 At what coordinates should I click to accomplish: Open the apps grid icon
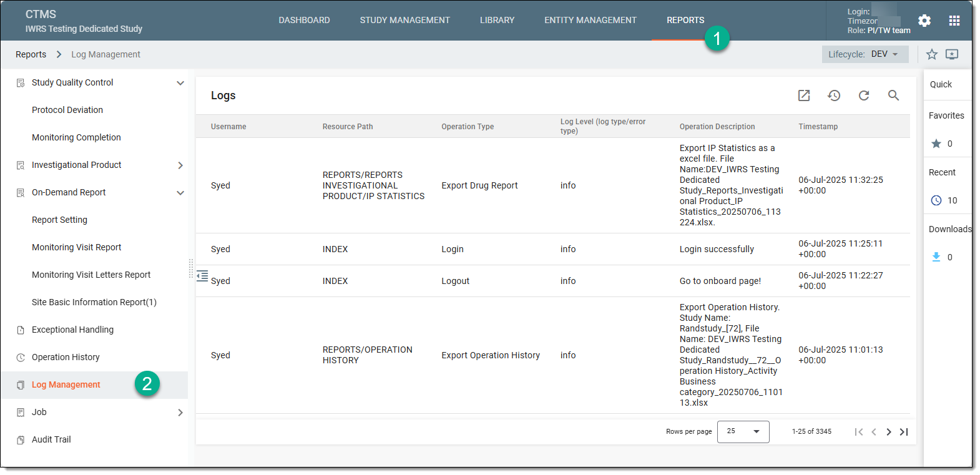(954, 21)
